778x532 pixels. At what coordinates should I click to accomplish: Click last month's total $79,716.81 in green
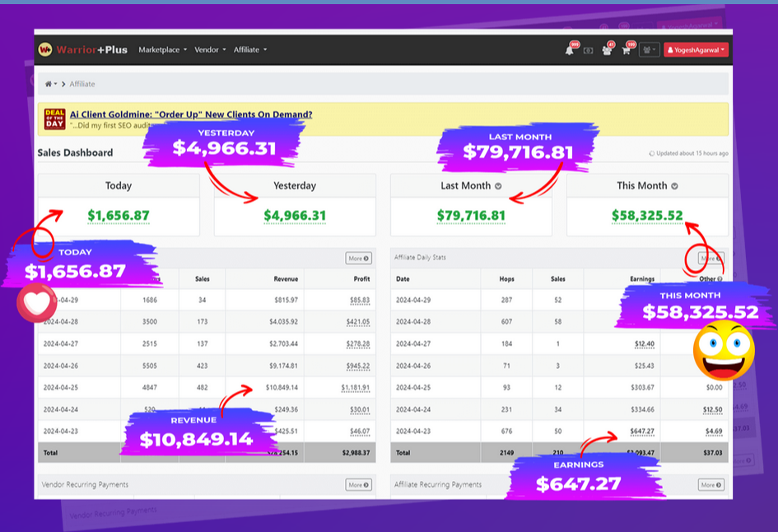click(471, 216)
